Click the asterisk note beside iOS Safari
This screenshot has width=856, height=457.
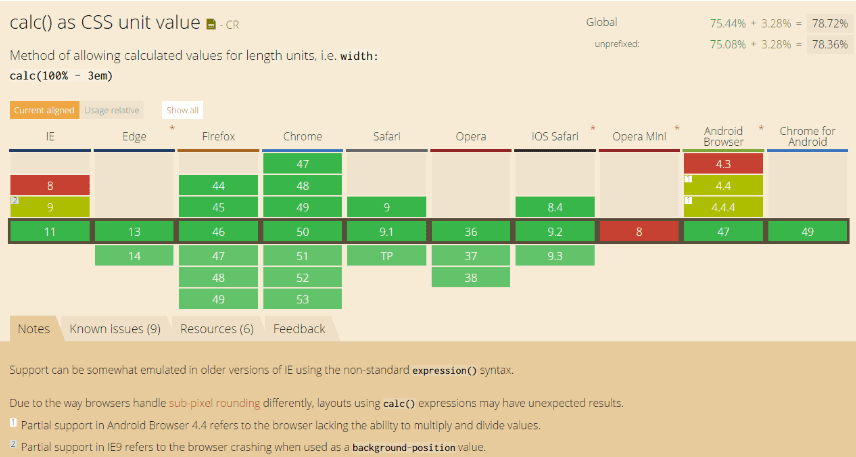tap(593, 129)
